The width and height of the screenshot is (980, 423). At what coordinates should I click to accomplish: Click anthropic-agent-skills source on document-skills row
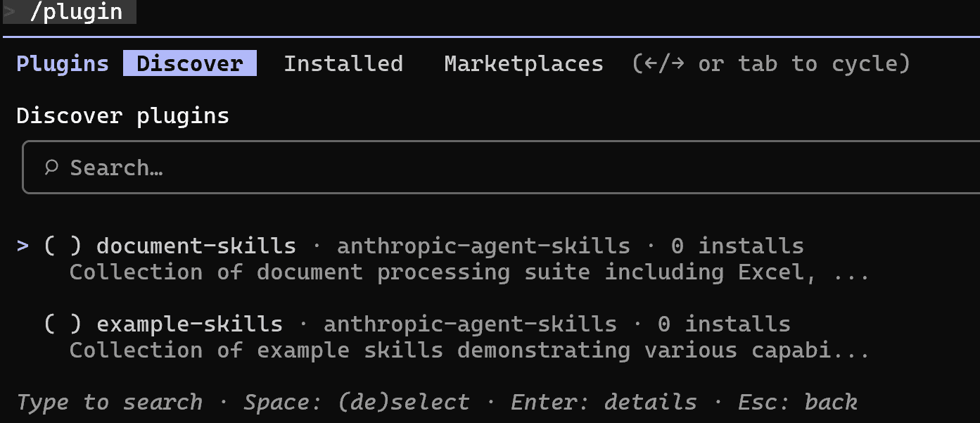(x=483, y=246)
